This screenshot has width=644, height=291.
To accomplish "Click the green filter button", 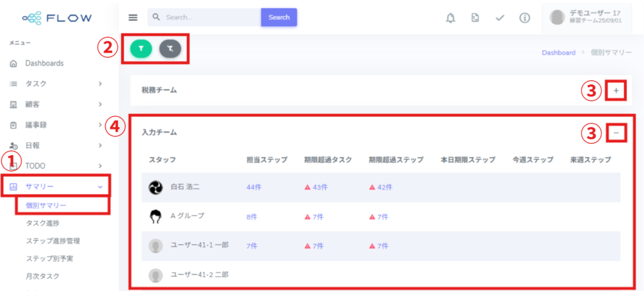I will 141,48.
